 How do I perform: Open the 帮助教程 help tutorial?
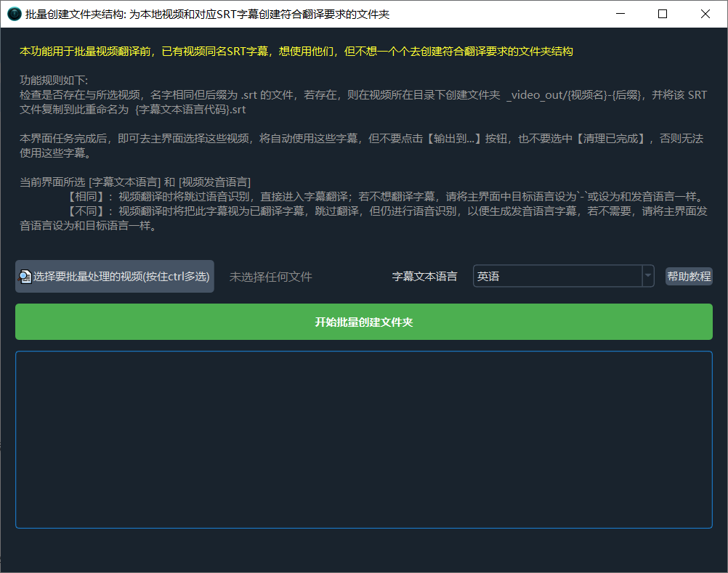[x=689, y=277]
